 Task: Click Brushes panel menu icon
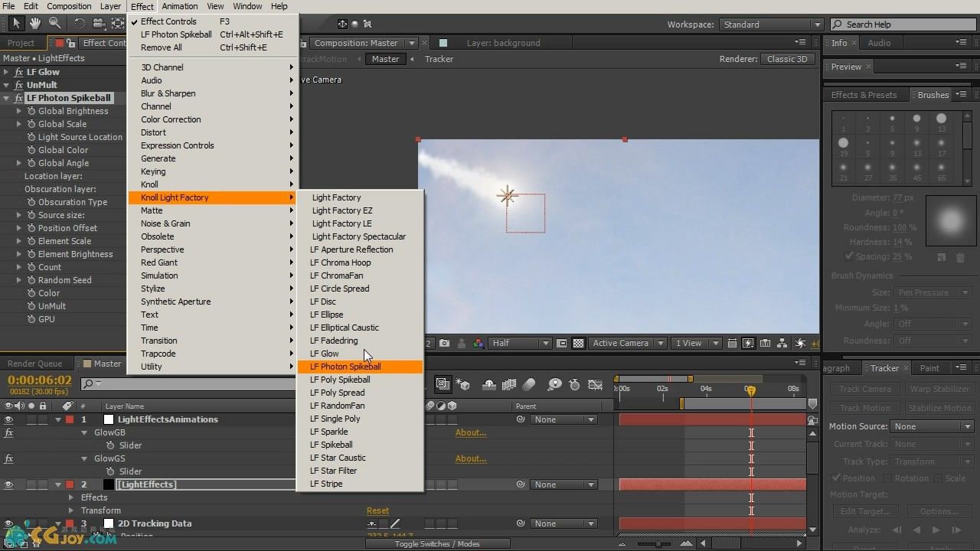coord(962,94)
